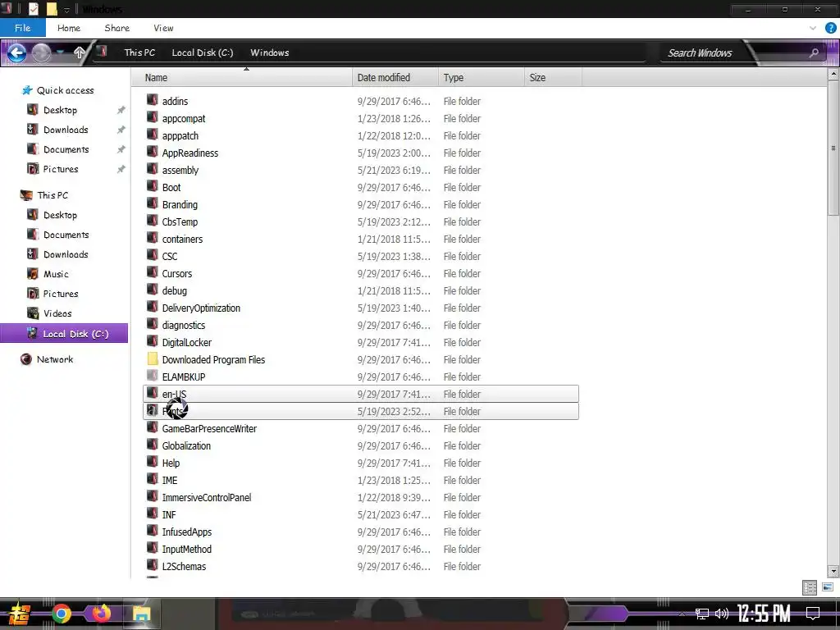840x630 pixels.
Task: Open Explorer help icon
Action: (830, 28)
